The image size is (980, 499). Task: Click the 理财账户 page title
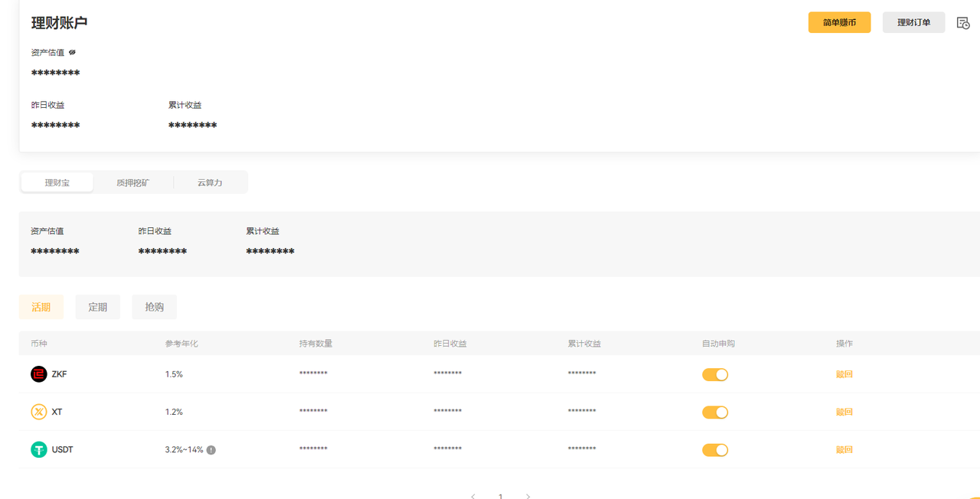click(x=59, y=23)
